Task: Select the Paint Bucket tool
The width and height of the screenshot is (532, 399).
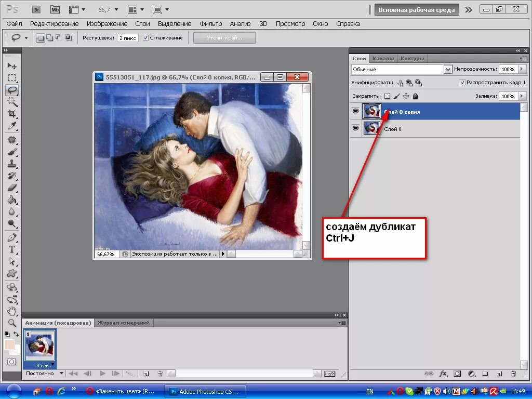Action: [12, 199]
